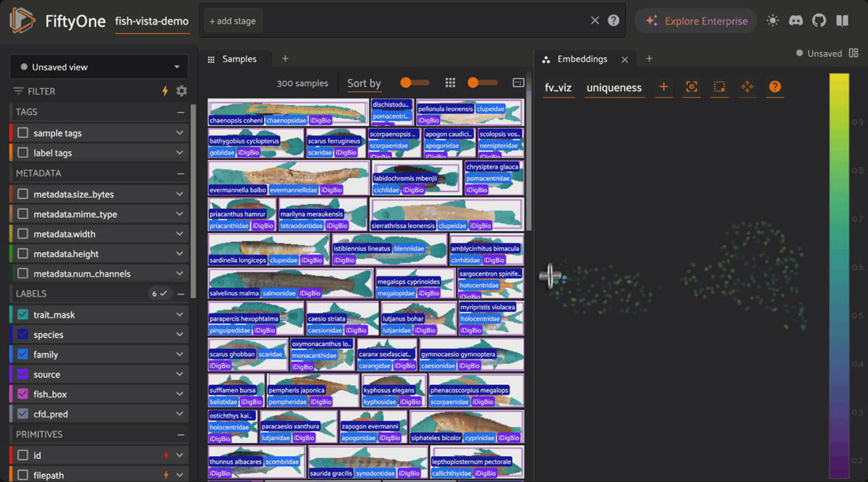The image size is (868, 482).
Task: Collapse PRIMITIVES group minus icon
Action: 181,434
